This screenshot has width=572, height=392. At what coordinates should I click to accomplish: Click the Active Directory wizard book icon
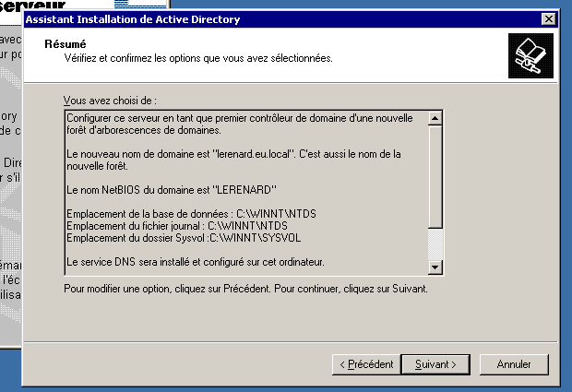530,55
